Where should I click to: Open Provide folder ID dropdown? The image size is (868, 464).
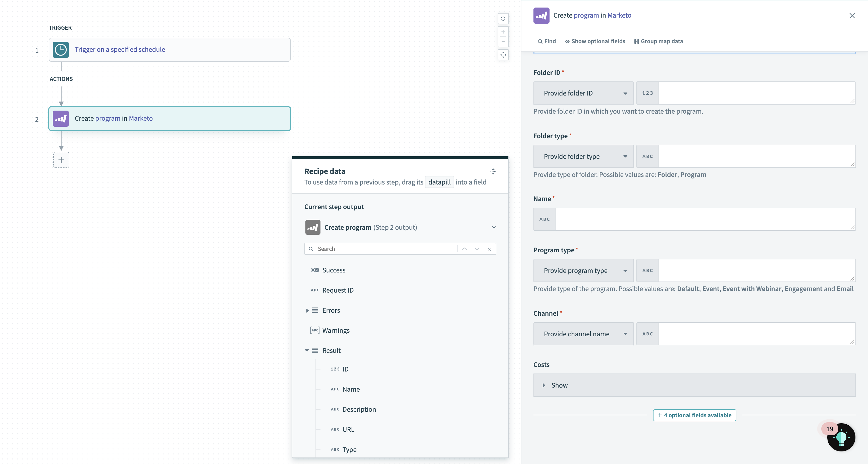(583, 93)
